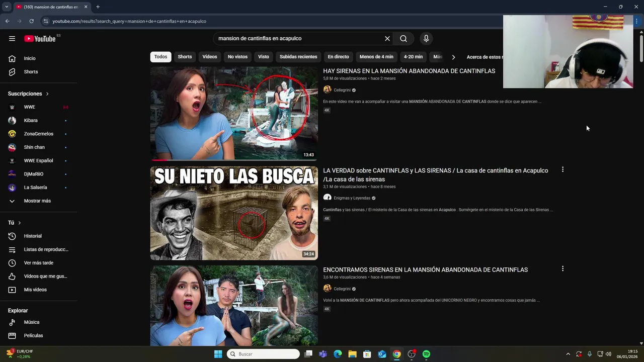Click the browser address bar URL
Image resolution: width=644 pixels, height=362 pixels.
click(x=129, y=21)
